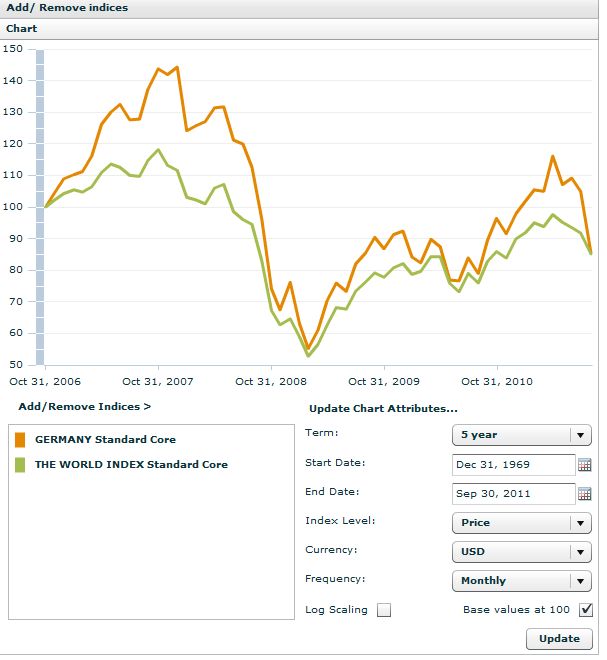Viewport: 607px width, 660px height.
Task: Open the End Date calendar picker icon
Action: pyautogui.click(x=584, y=494)
